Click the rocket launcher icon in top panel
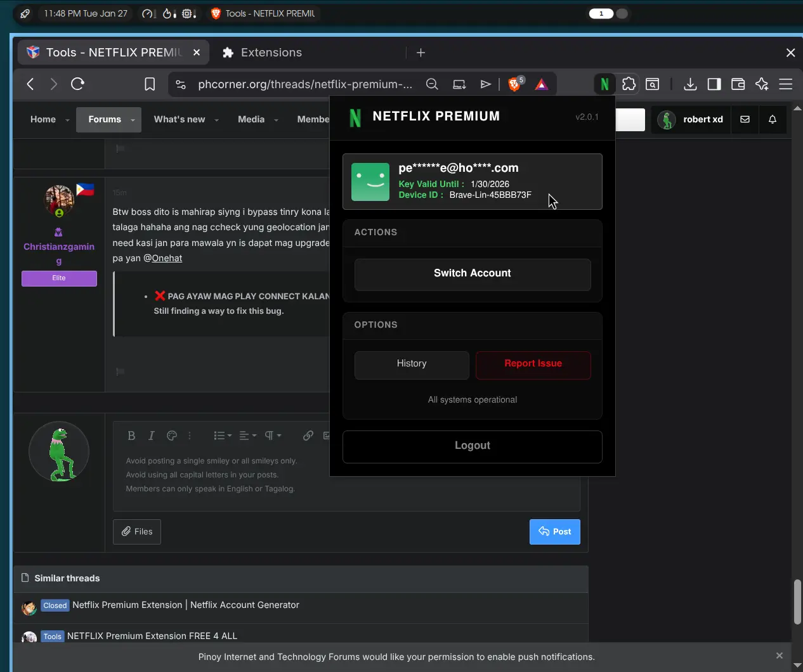Viewport: 803px width, 672px height. pyautogui.click(x=25, y=13)
